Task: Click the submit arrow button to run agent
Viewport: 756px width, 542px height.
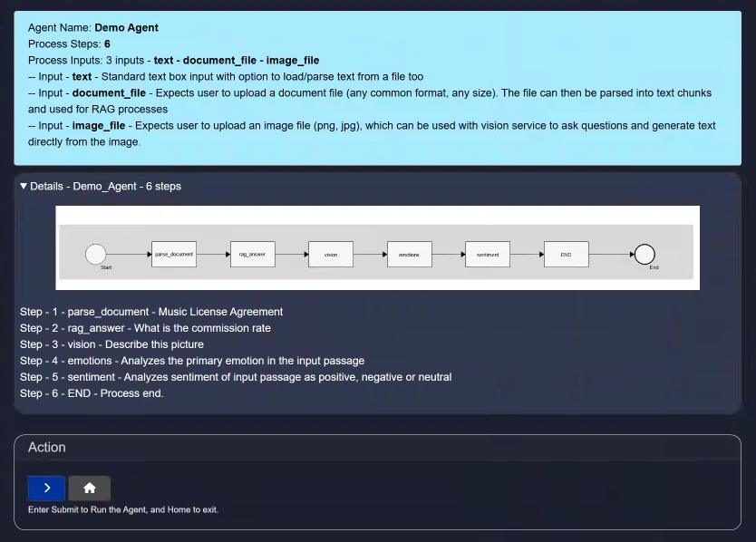Action: point(47,489)
